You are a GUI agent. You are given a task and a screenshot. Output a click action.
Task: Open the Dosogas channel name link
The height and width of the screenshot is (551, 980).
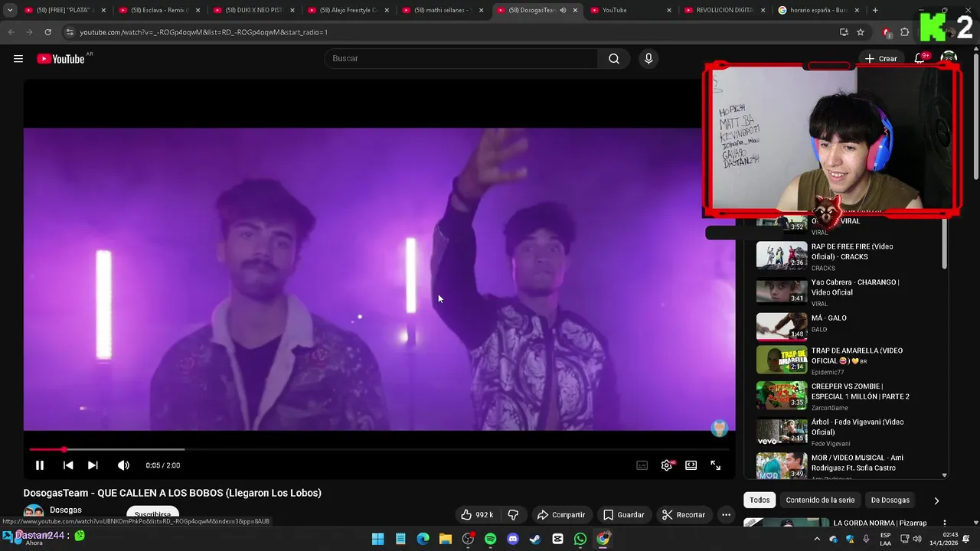click(x=66, y=510)
